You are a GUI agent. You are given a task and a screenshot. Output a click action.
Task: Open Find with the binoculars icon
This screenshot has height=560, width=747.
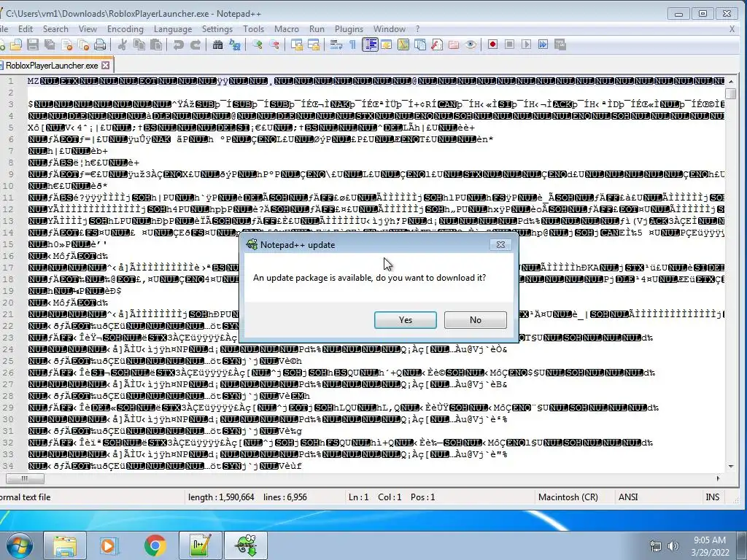click(x=217, y=44)
